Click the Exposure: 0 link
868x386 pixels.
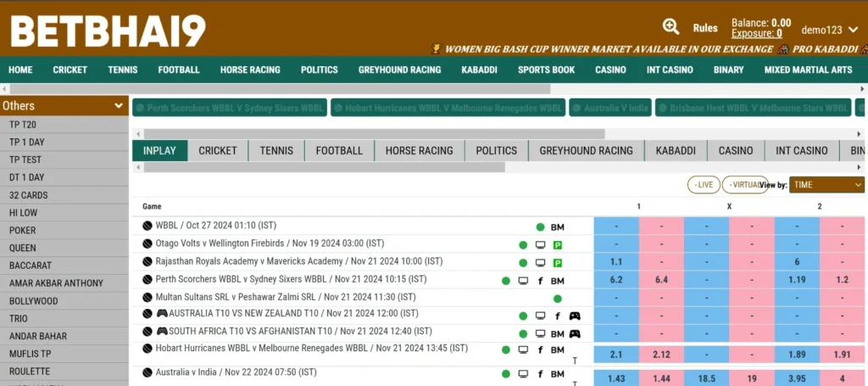pos(757,34)
